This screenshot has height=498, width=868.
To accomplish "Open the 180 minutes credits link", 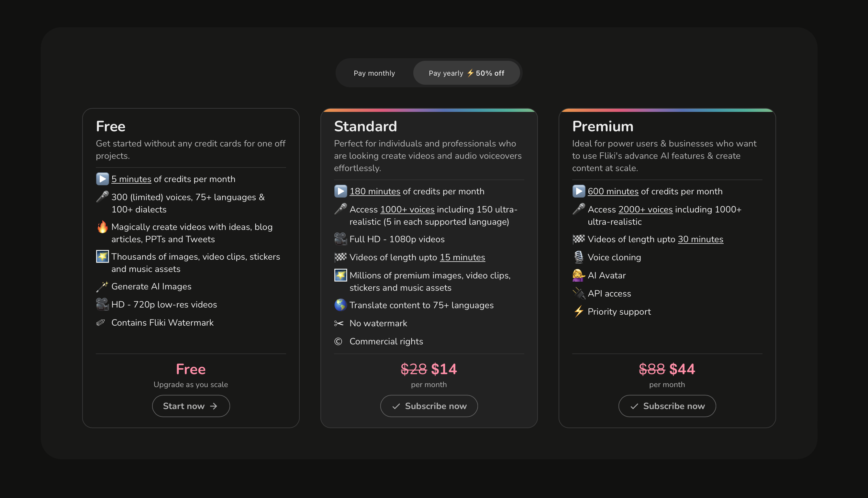I will coord(375,191).
